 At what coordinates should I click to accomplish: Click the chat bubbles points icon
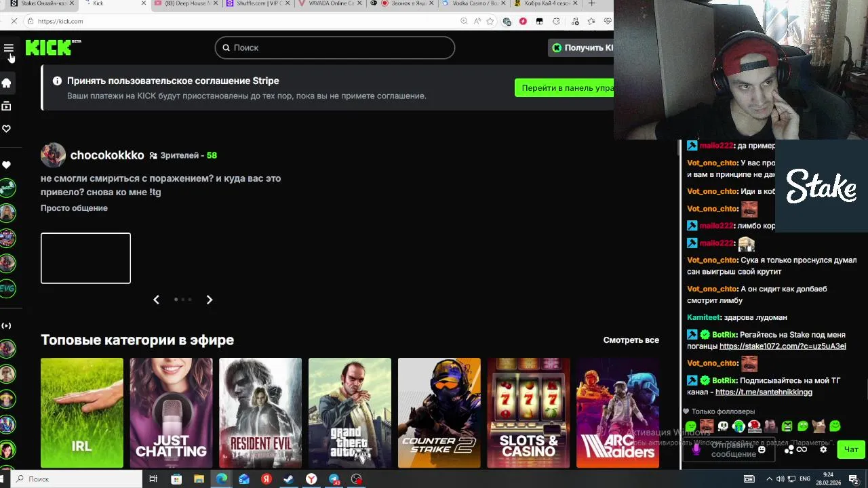coord(789,449)
